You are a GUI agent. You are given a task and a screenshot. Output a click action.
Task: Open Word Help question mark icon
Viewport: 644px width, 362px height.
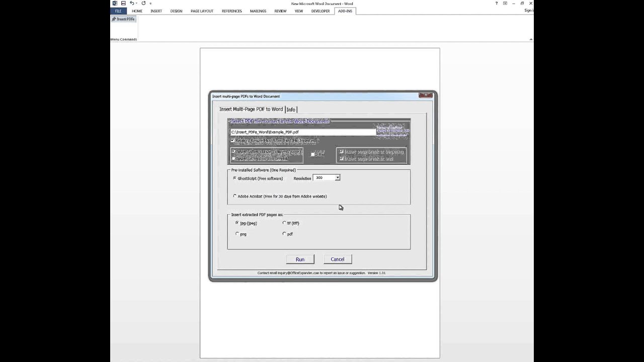click(x=497, y=4)
